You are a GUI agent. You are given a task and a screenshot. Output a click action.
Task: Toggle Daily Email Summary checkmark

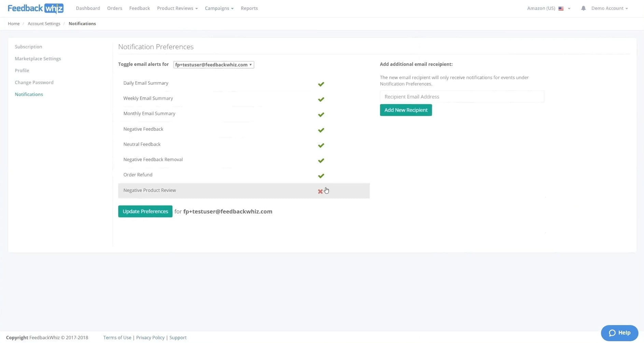point(321,84)
